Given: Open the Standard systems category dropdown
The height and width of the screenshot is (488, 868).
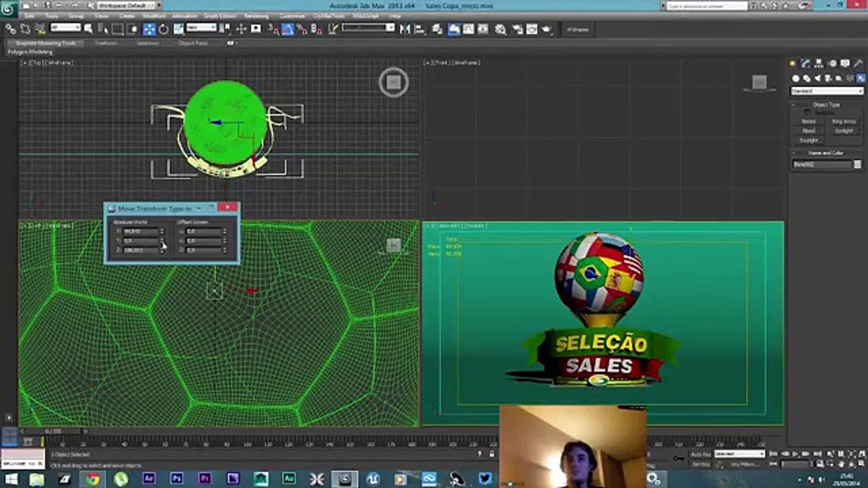Looking at the screenshot, I should click(827, 91).
